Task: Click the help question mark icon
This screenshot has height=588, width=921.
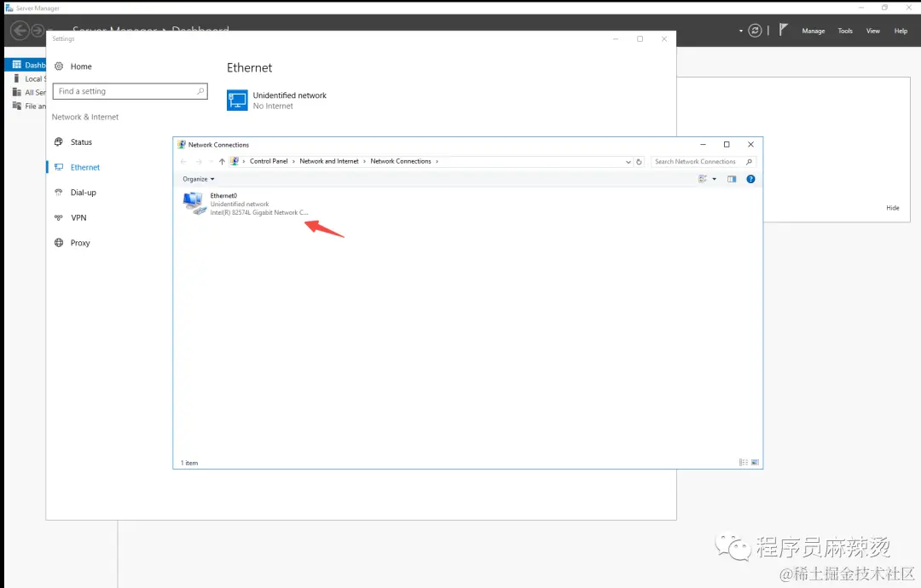Action: 750,179
